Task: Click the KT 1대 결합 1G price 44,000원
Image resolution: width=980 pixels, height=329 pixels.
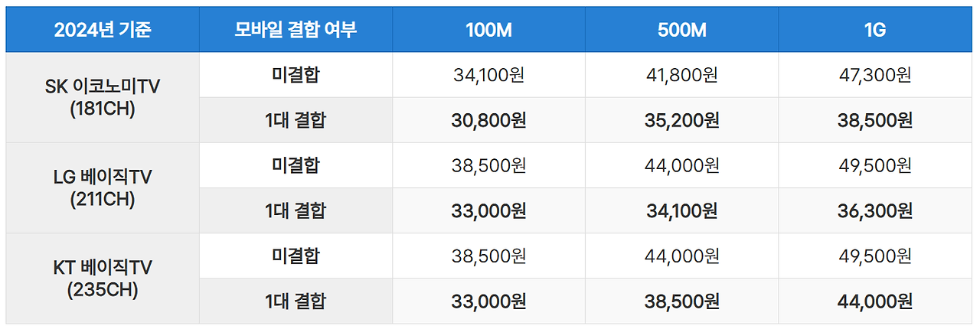Action: click(875, 301)
